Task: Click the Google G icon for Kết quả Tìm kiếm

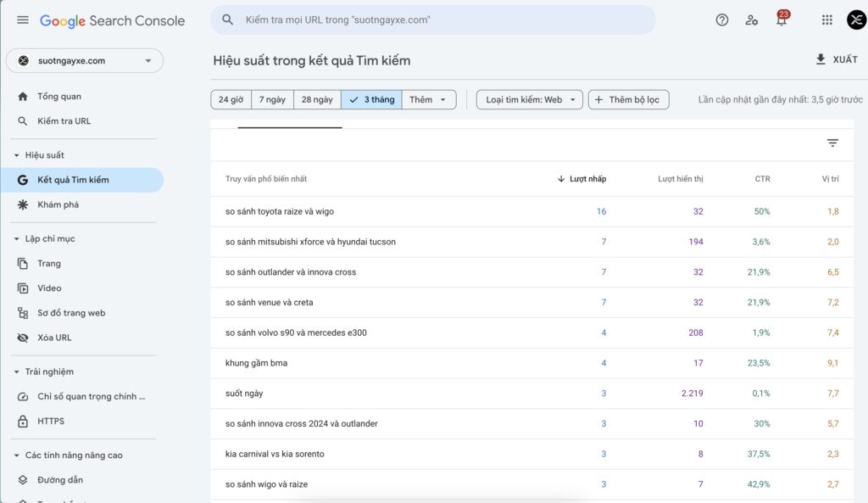Action: click(x=23, y=180)
